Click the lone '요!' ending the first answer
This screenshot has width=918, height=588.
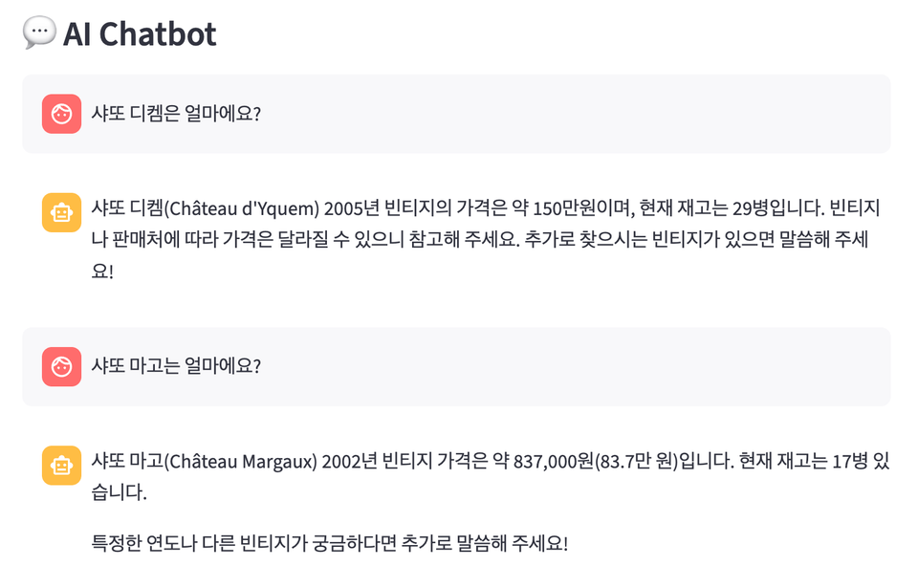pyautogui.click(x=101, y=271)
